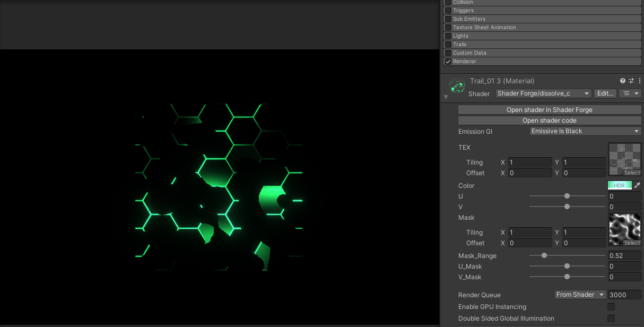Click Open shader in Shader Forge

tap(549, 110)
